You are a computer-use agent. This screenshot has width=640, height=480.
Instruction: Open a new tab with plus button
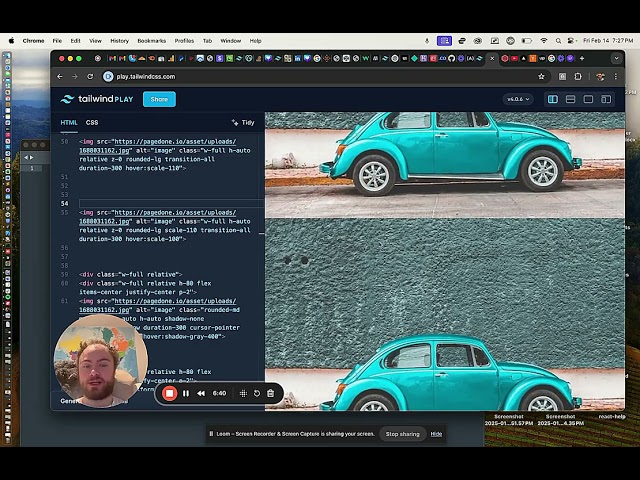click(x=582, y=58)
